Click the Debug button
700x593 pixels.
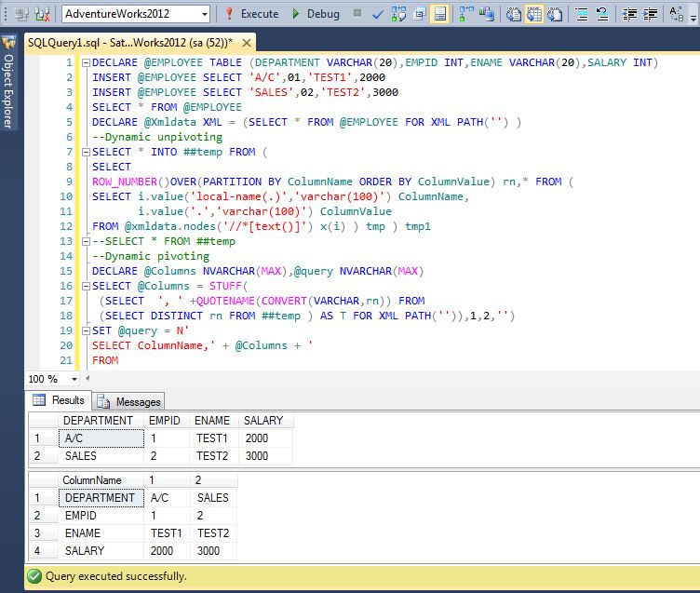pos(315,14)
